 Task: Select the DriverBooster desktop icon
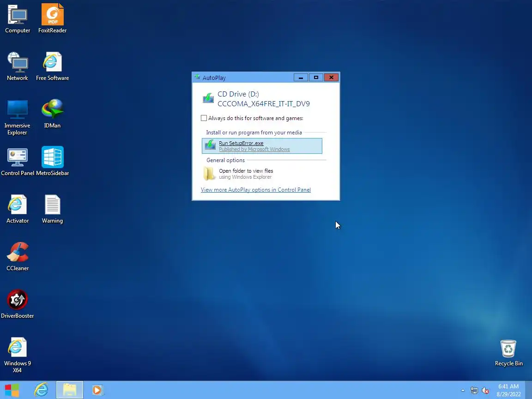tap(18, 304)
